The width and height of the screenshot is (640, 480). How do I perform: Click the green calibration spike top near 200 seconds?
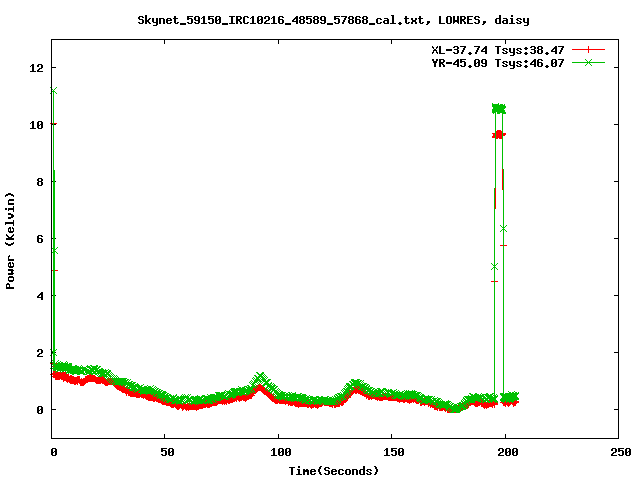tap(499, 109)
